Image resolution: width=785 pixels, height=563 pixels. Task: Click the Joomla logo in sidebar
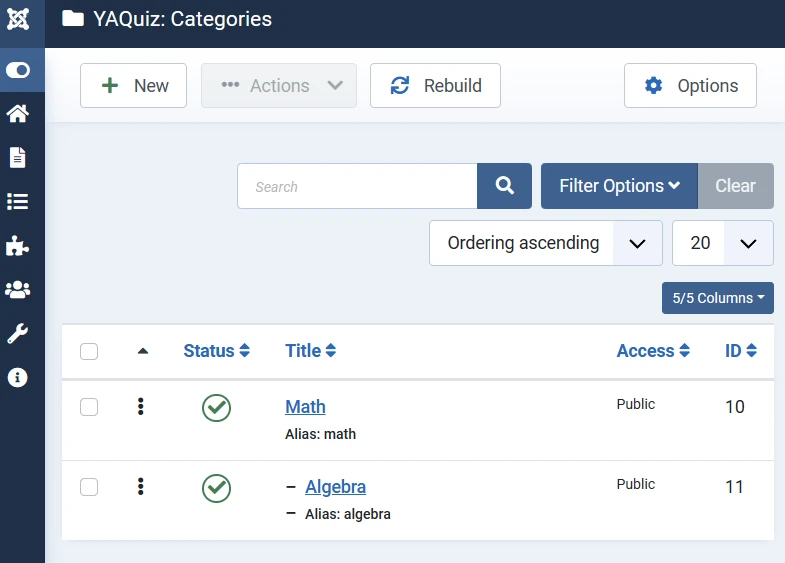tap(18, 19)
